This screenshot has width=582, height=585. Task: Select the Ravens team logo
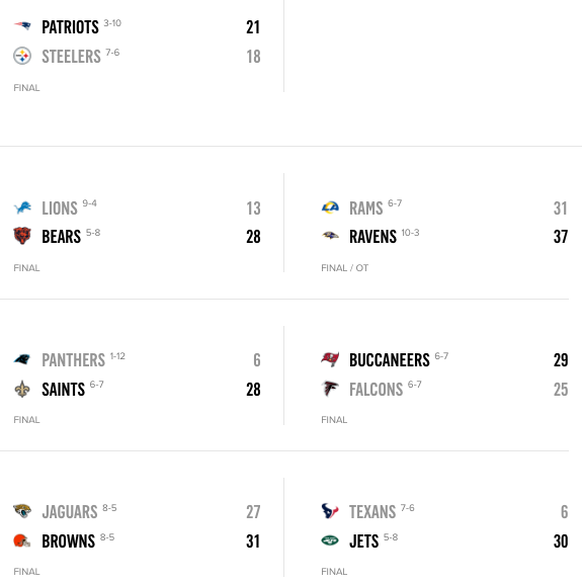(330, 235)
